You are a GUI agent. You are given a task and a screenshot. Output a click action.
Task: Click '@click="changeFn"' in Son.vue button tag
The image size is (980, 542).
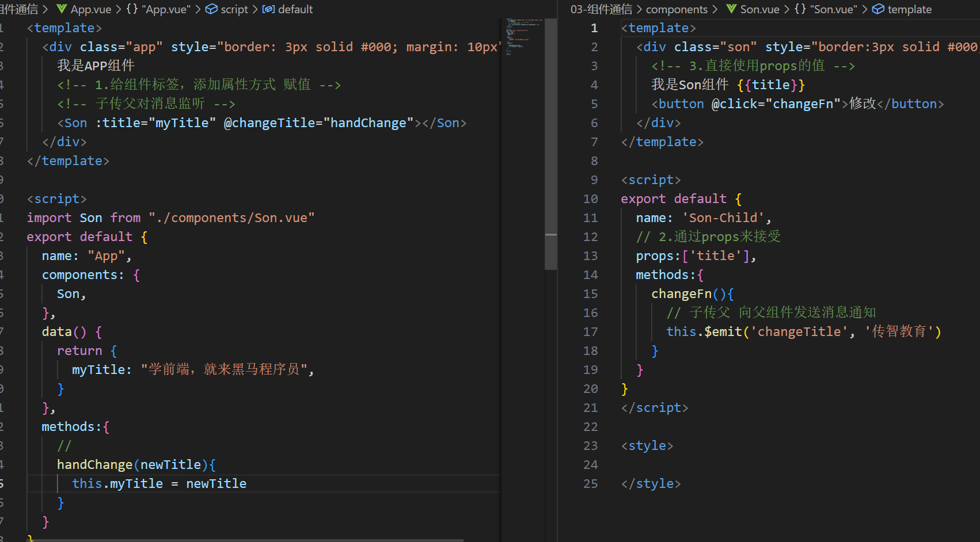777,104
